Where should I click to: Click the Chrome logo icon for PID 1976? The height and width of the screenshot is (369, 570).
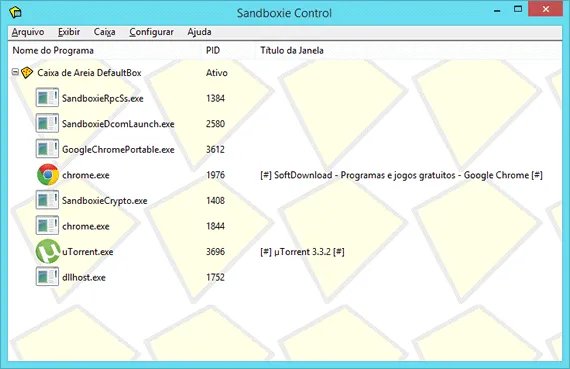48,175
